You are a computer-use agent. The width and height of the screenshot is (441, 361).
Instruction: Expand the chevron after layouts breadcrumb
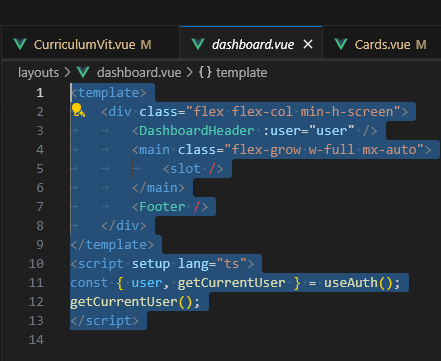(x=67, y=73)
